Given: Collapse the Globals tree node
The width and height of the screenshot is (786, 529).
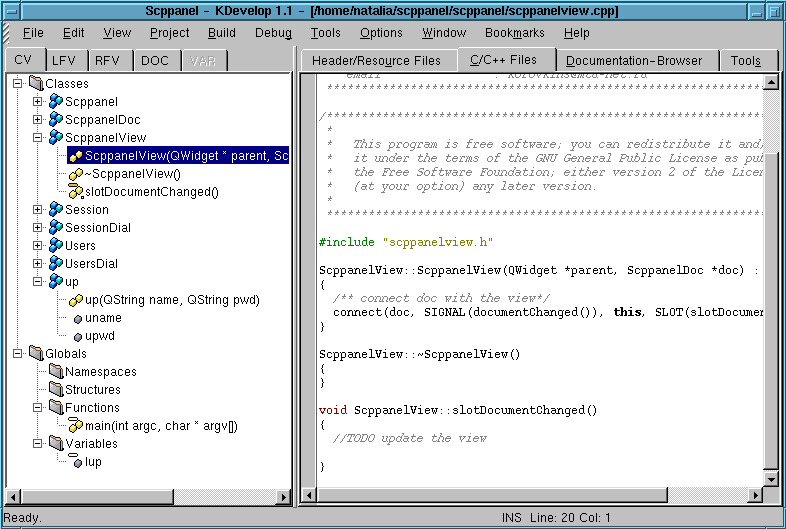Looking at the screenshot, I should tap(19, 354).
